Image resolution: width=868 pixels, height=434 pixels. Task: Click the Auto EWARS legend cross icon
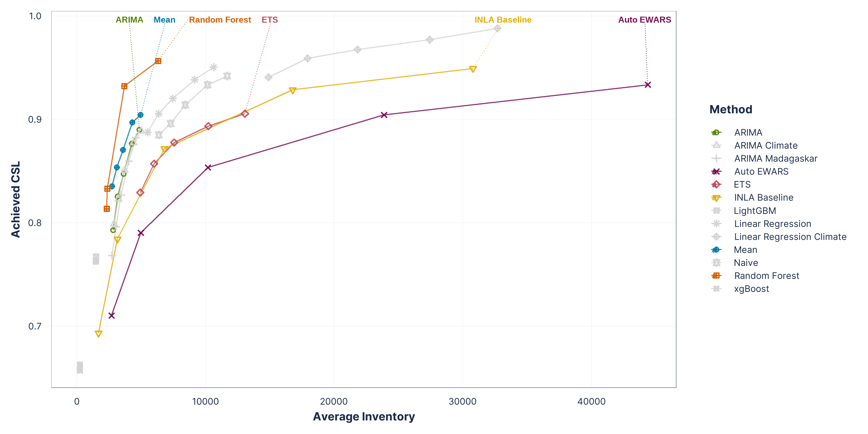coord(716,172)
